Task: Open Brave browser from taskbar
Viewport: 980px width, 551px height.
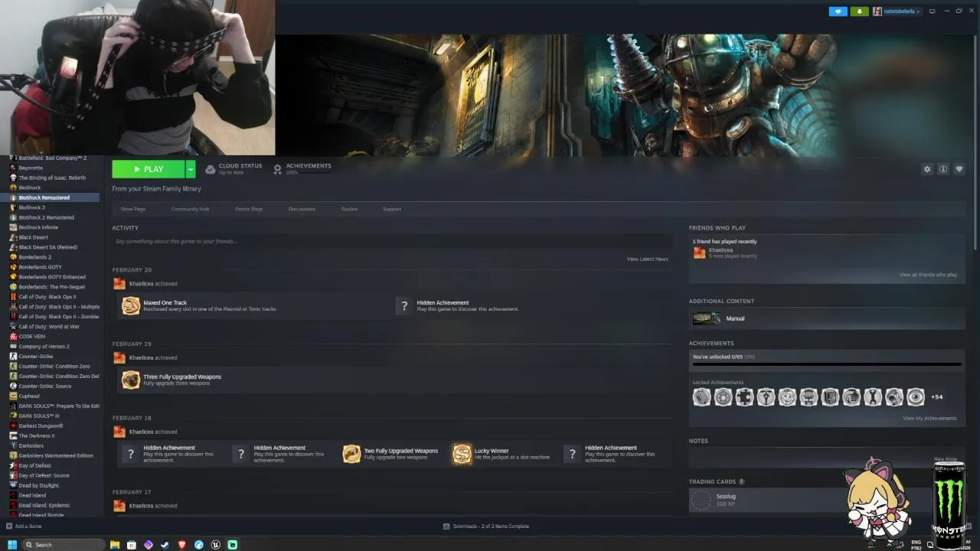Action: click(x=182, y=545)
